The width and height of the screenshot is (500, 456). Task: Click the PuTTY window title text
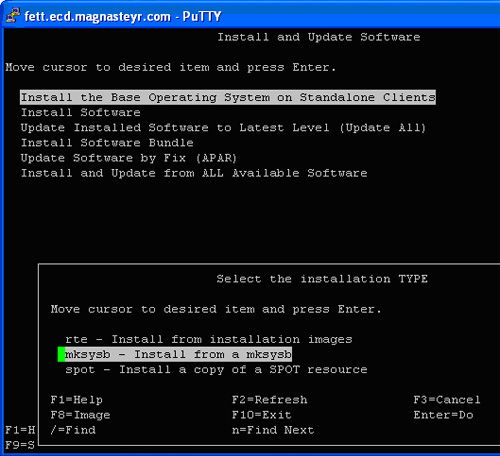(x=123, y=16)
